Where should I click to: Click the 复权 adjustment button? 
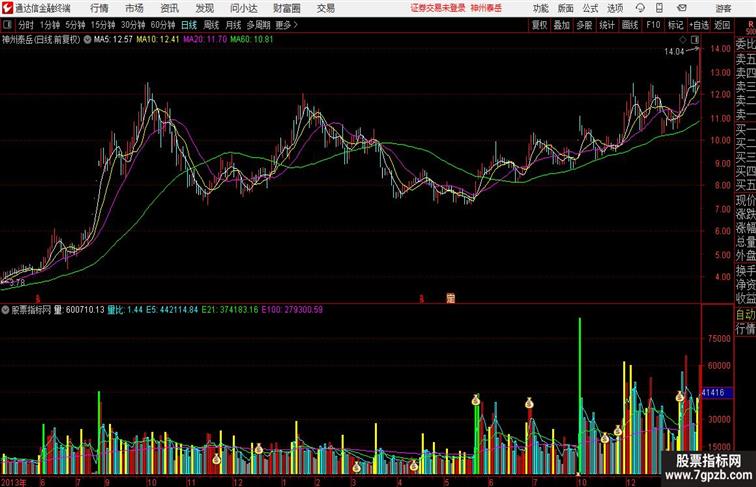pos(540,25)
